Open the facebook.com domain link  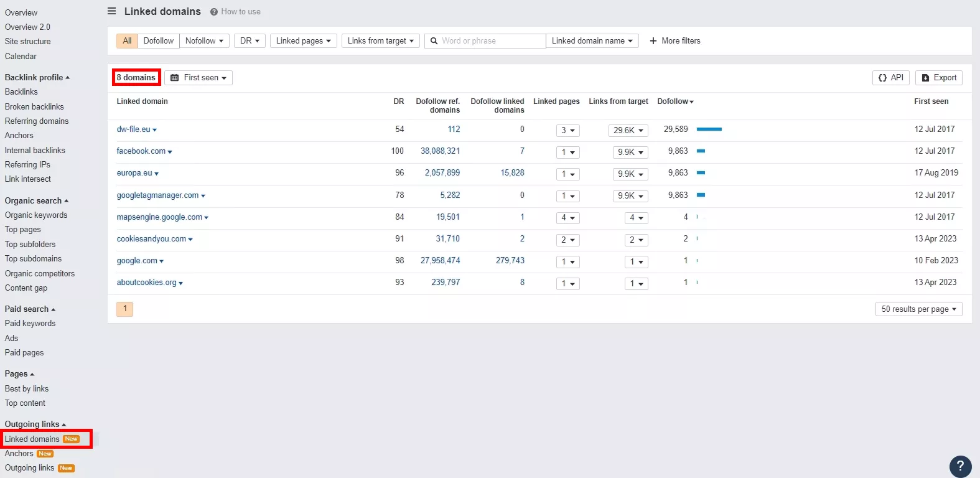141,151
